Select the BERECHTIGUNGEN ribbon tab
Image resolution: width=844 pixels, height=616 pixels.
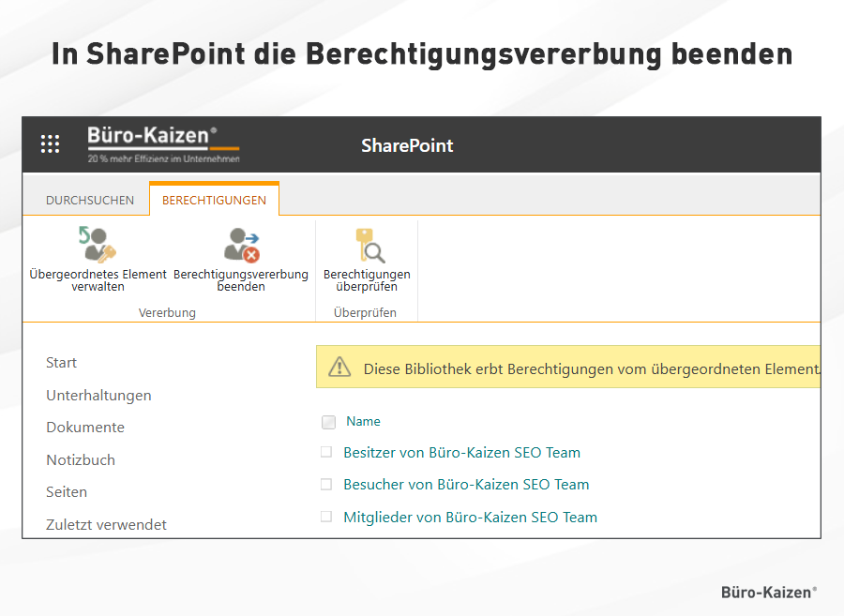click(x=214, y=200)
